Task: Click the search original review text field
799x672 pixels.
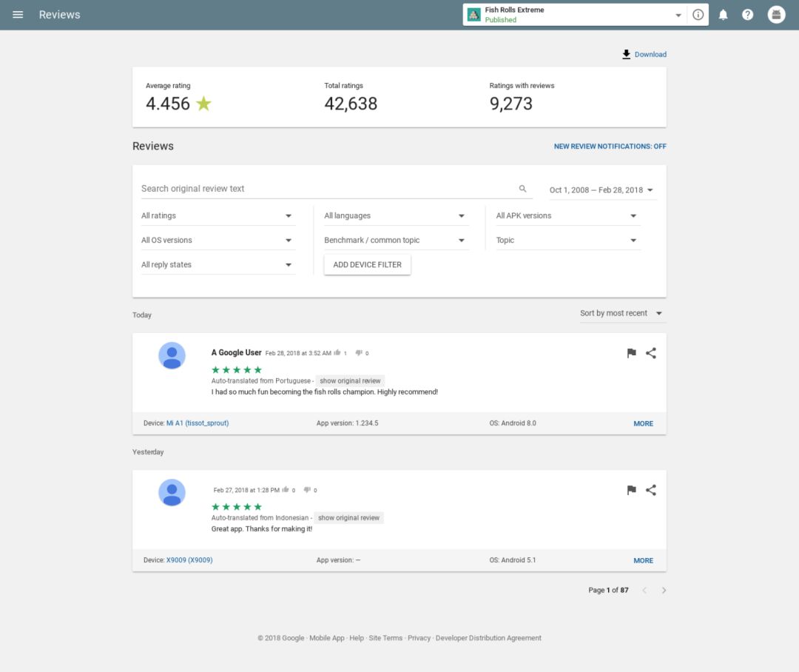Action: coord(326,189)
